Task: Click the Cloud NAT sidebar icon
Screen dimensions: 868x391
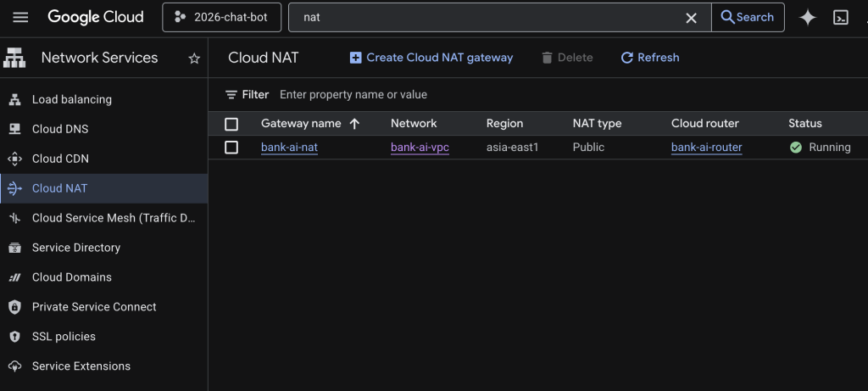Action: coord(15,188)
